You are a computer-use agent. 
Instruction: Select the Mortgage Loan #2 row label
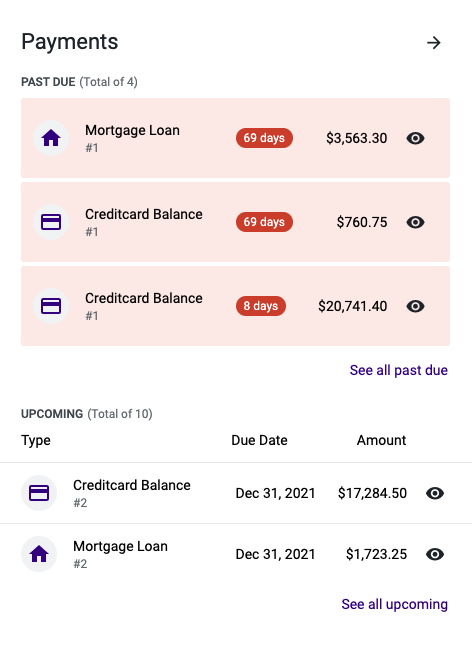(120, 554)
